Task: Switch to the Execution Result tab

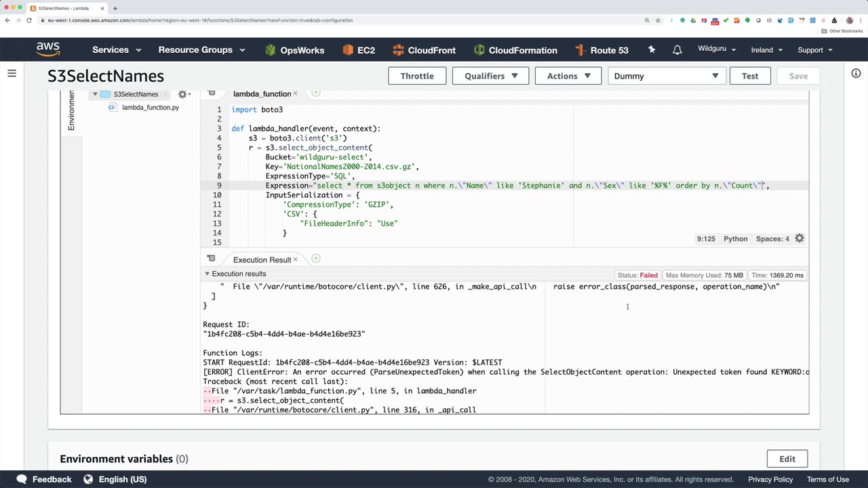Action: pos(261,260)
